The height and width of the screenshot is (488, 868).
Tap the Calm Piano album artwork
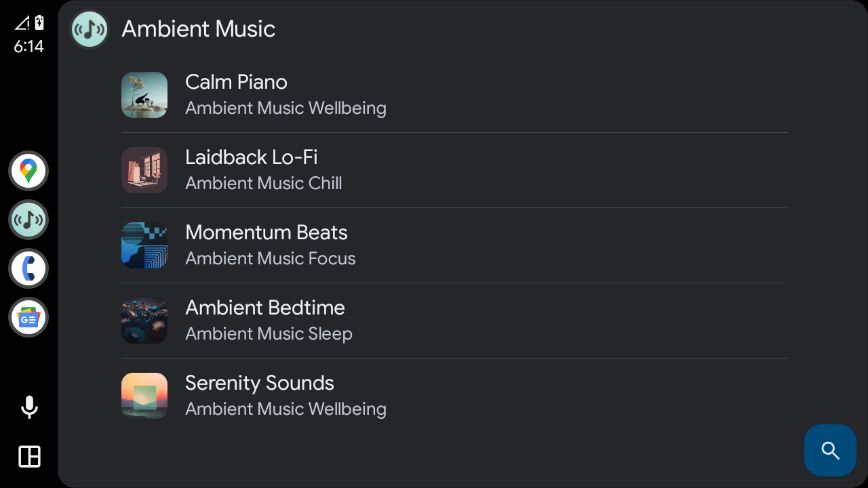coord(144,95)
